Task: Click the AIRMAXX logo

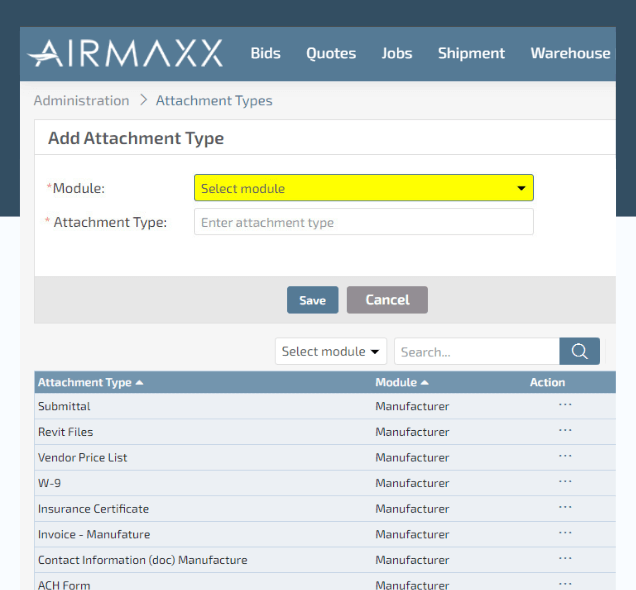Action: tap(126, 53)
